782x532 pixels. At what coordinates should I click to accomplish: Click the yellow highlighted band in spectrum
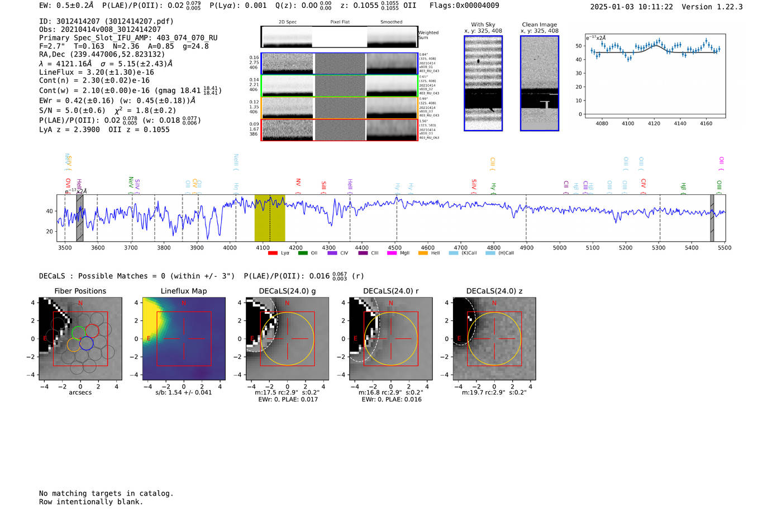pyautogui.click(x=270, y=218)
